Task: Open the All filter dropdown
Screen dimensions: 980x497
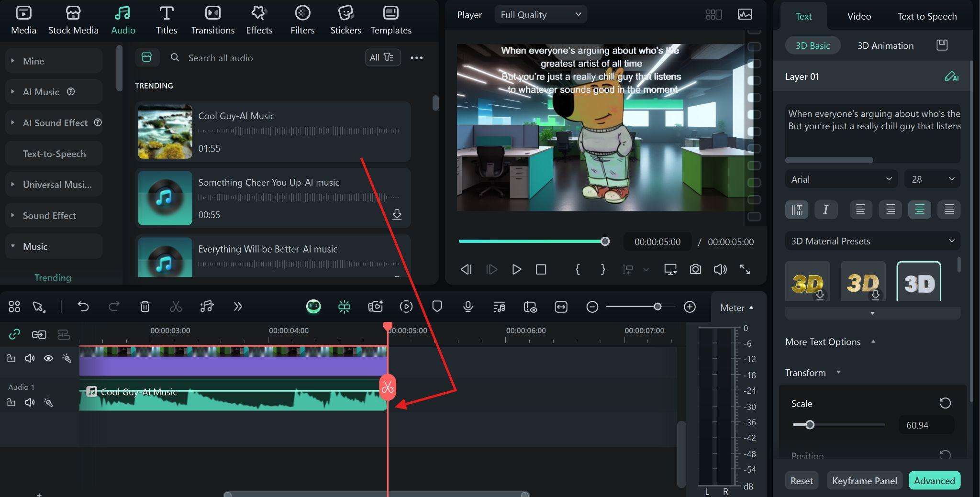Action: 382,57
